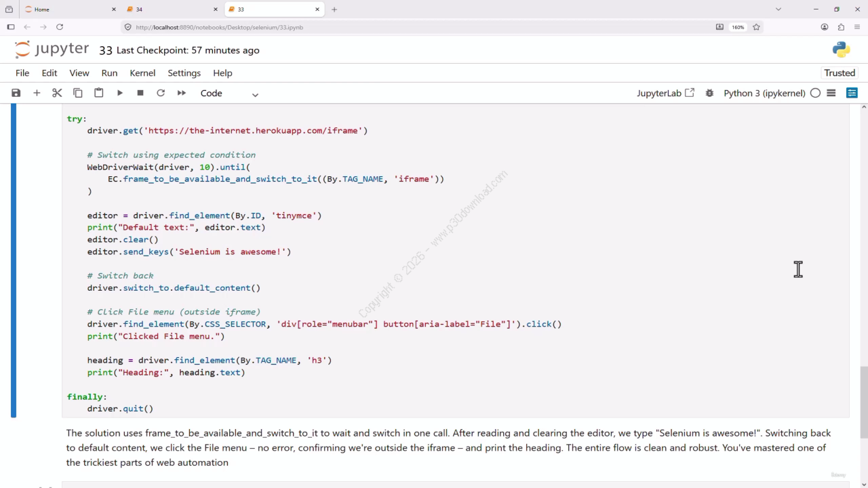Toggle the blue notebook sidebar icon
Viewport: 868px width, 488px height.
tap(852, 93)
